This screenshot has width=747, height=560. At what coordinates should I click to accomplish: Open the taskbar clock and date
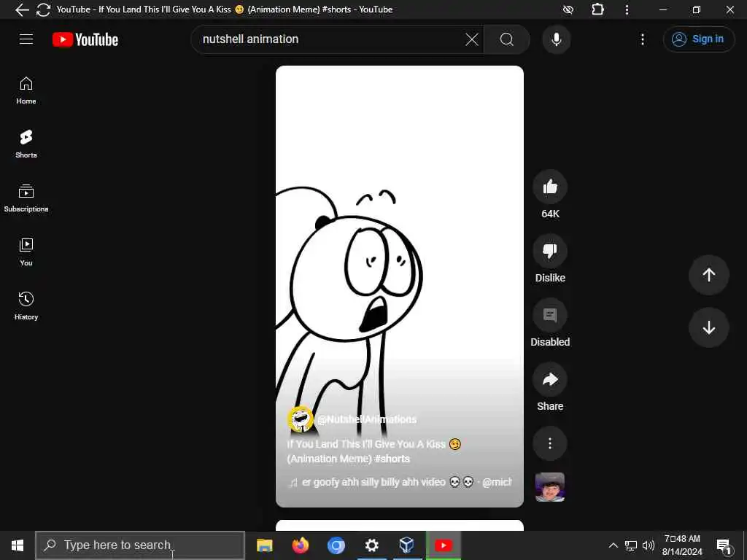(x=682, y=545)
